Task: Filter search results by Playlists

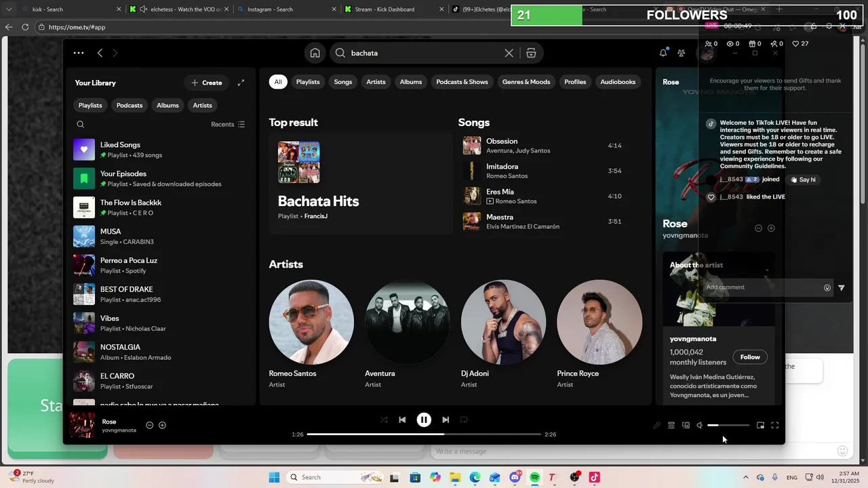Action: click(308, 81)
